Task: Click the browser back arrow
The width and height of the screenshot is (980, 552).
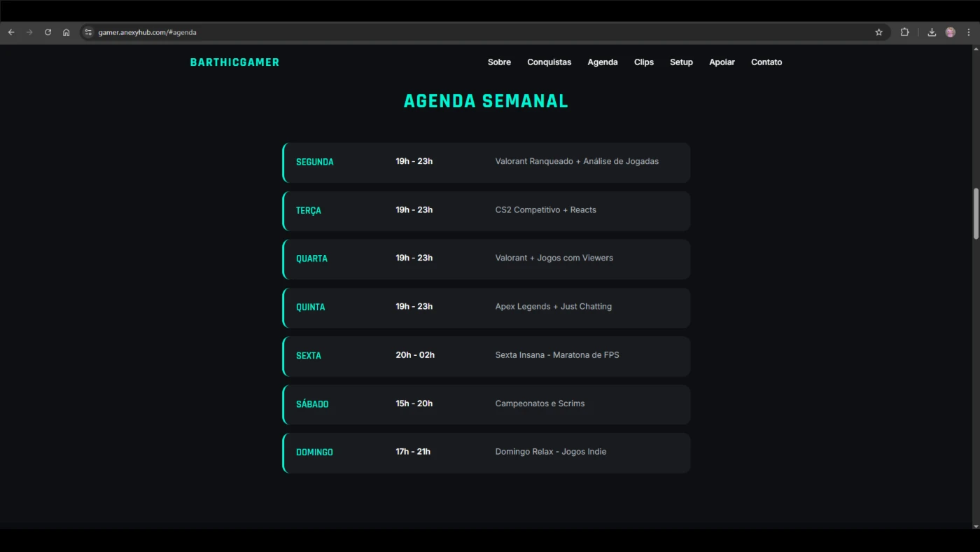Action: pyautogui.click(x=11, y=32)
